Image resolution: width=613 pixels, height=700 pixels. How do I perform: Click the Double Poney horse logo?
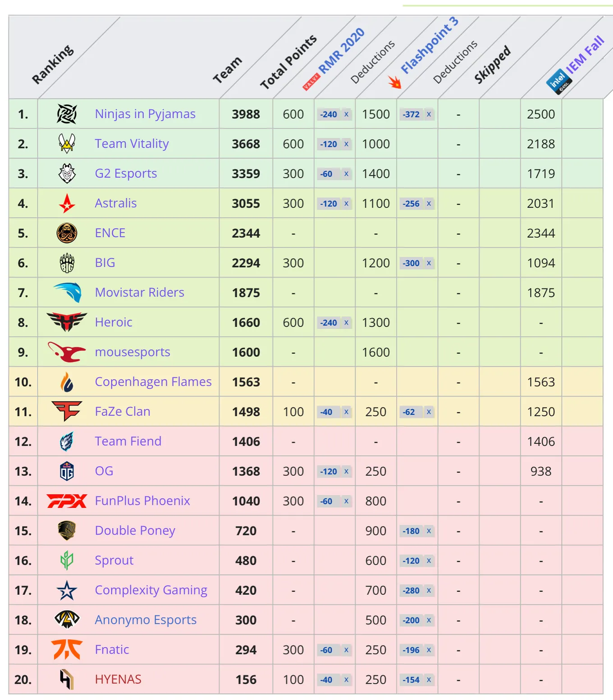pos(67,531)
